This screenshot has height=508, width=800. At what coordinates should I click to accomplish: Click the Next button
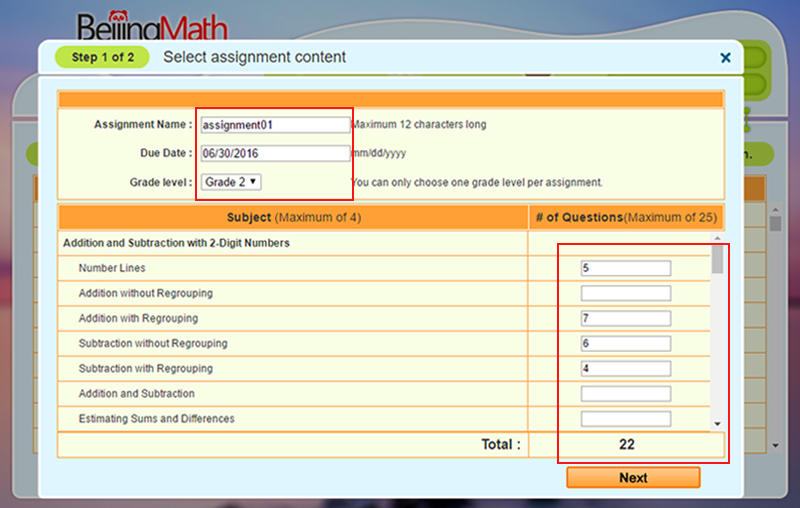[x=633, y=478]
